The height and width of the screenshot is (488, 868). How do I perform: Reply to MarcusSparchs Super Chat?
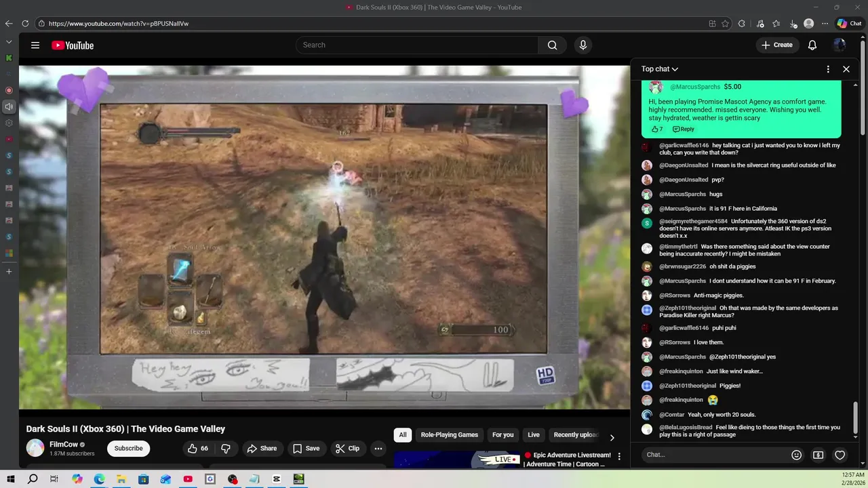click(x=684, y=129)
